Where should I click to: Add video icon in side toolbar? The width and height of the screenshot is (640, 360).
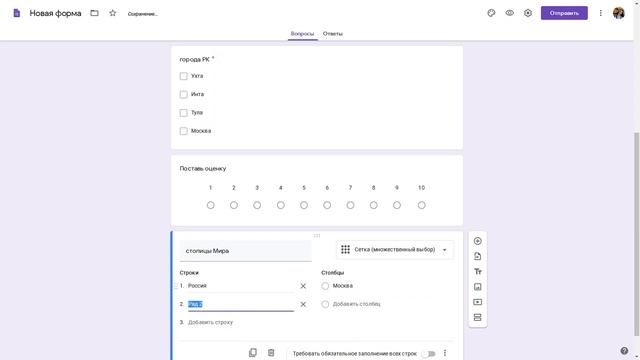478,302
